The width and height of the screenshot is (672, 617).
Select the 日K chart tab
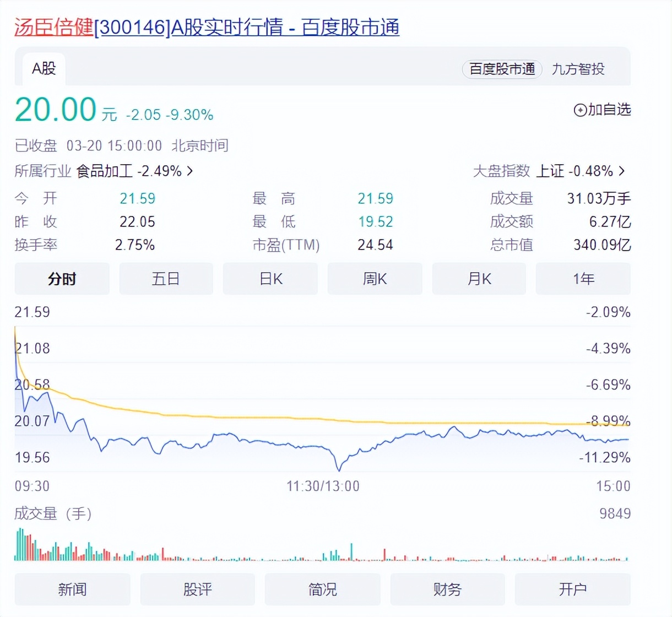[x=270, y=279]
